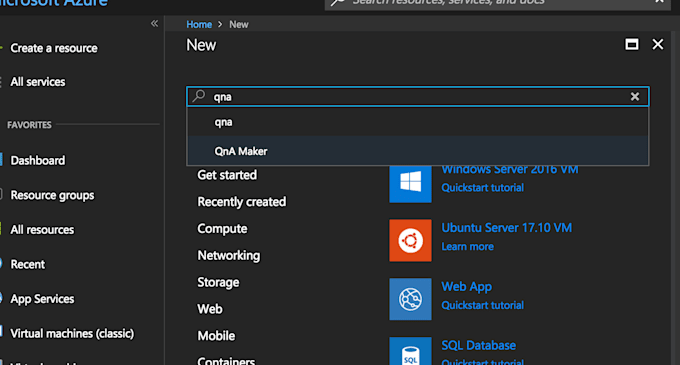The height and width of the screenshot is (365, 680).
Task: Click the Web App icon
Action: [x=410, y=299]
